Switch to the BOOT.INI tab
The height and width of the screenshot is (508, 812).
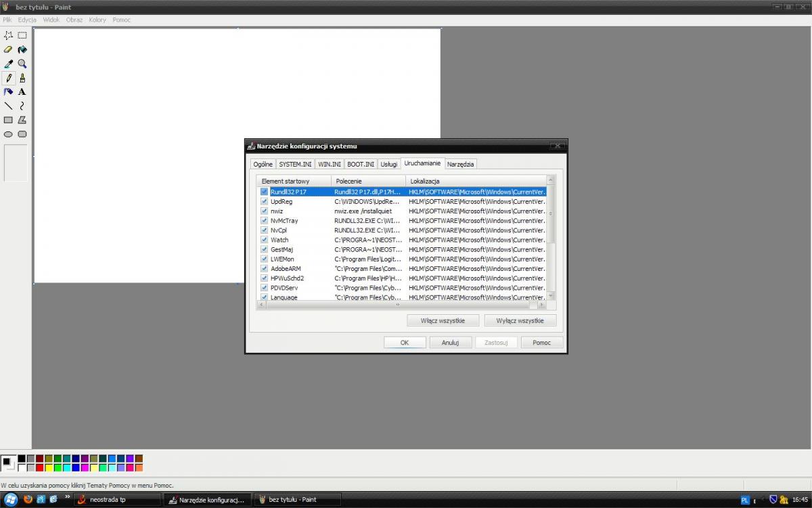tap(361, 164)
